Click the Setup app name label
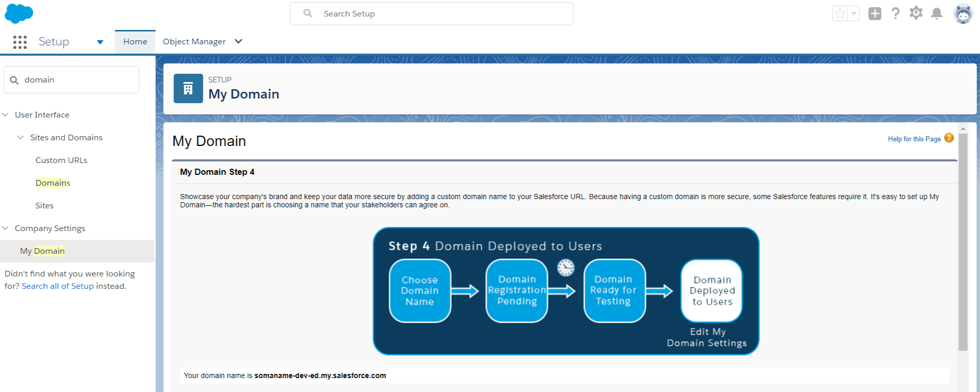This screenshot has width=980, height=392. click(x=54, y=42)
